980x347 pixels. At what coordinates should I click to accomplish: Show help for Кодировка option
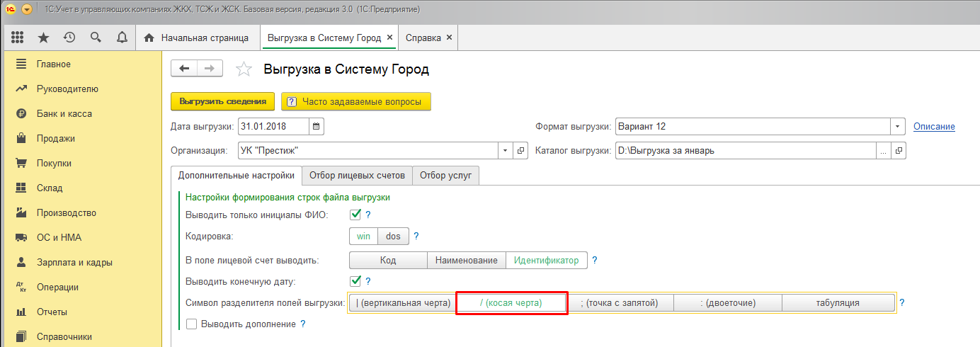coord(416,237)
